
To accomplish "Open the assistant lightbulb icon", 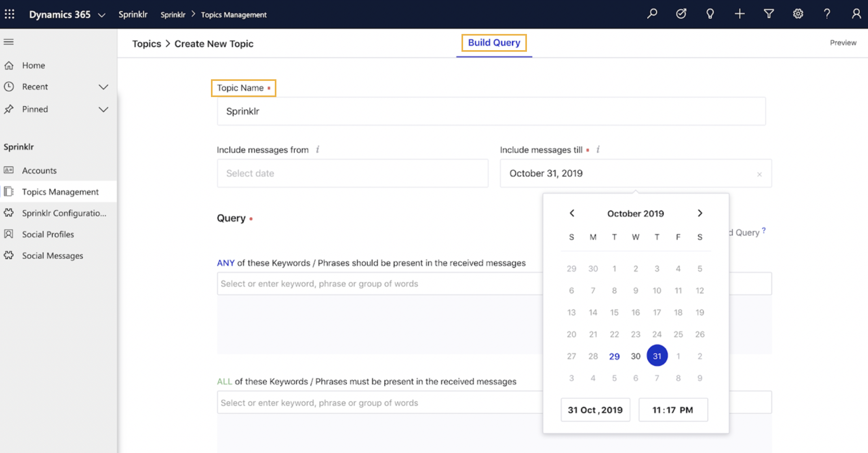I will 710,14.
